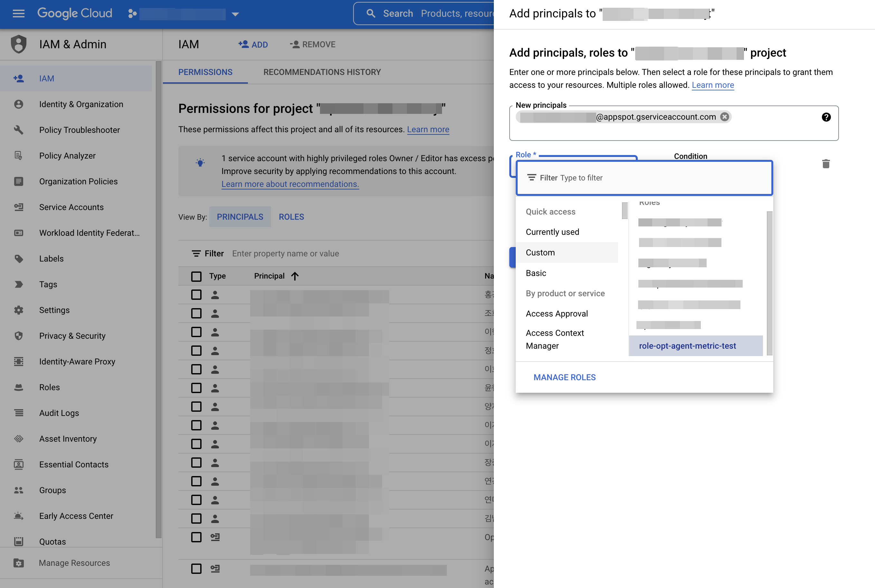Open Audit Logs from the sidebar
This screenshot has width=875, height=588.
coord(59,413)
